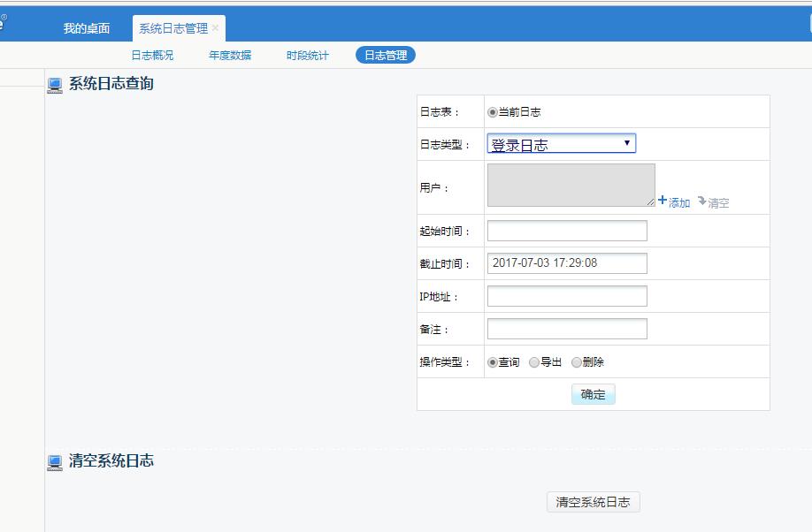Pick the 删除 operation radio button
Screen dimensions: 812x532
click(577, 362)
